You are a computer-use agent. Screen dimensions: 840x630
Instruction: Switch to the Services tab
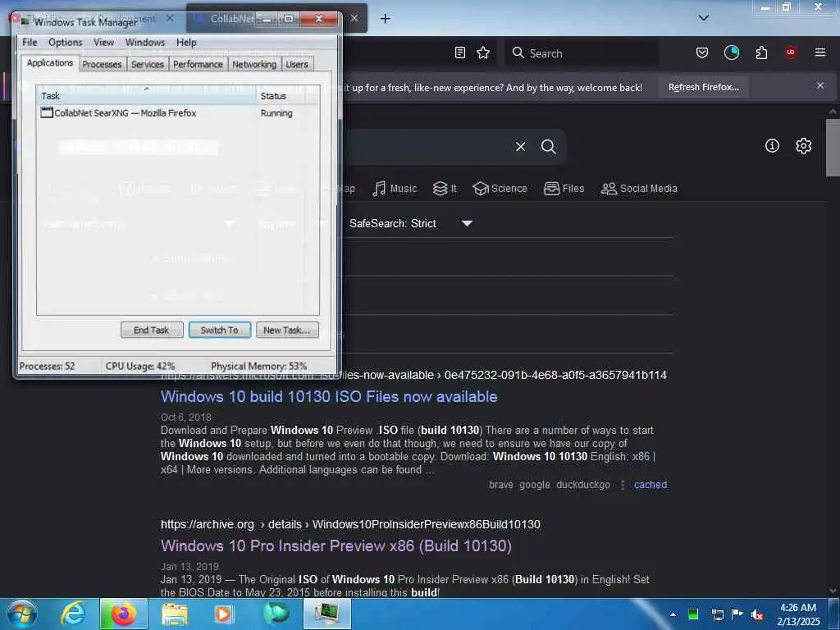point(148,64)
